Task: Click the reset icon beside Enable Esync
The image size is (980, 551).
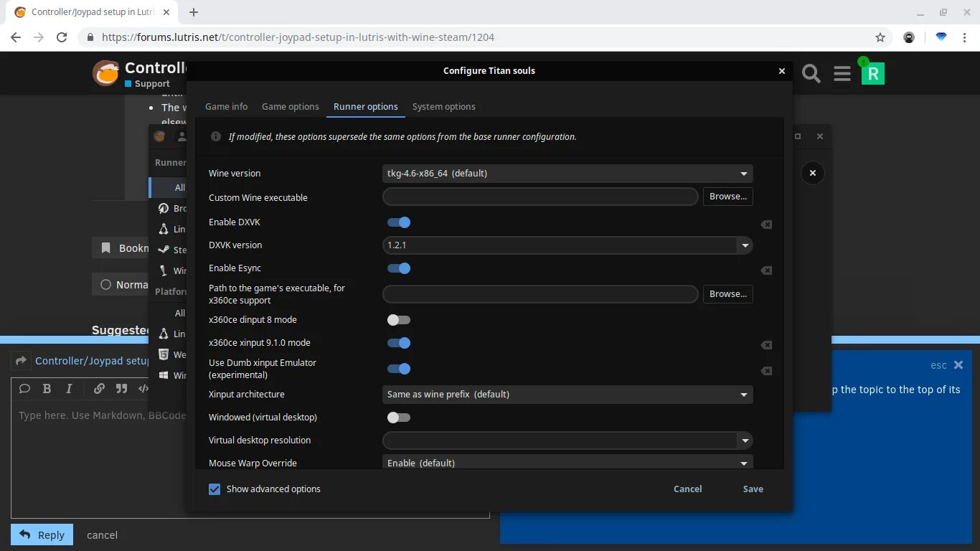Action: (766, 270)
